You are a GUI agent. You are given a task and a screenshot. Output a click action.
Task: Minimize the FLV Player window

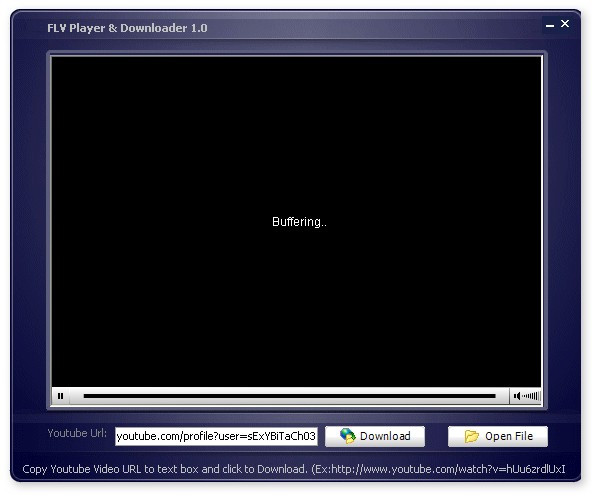click(x=550, y=25)
